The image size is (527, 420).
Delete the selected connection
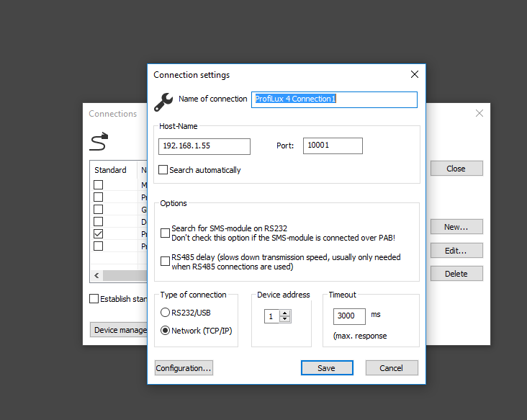click(456, 274)
